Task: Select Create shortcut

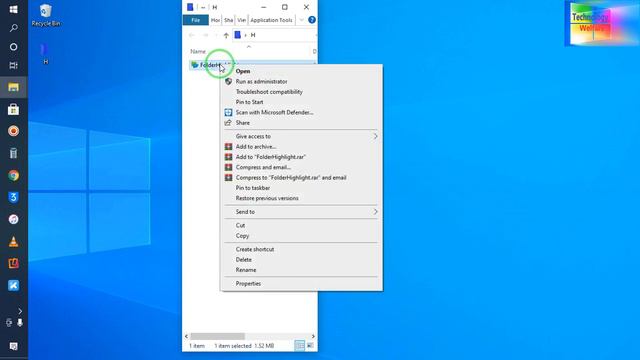Action: (255, 249)
